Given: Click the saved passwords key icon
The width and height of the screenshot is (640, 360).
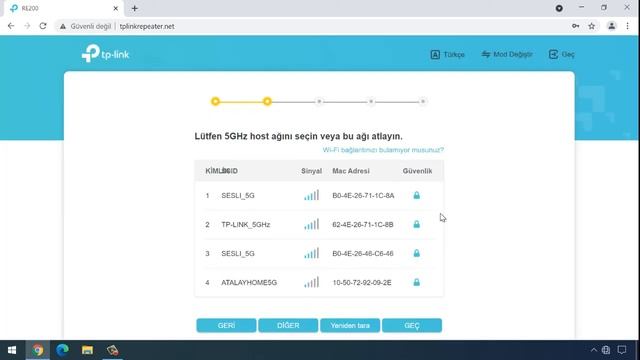Looking at the screenshot, I should click(576, 26).
